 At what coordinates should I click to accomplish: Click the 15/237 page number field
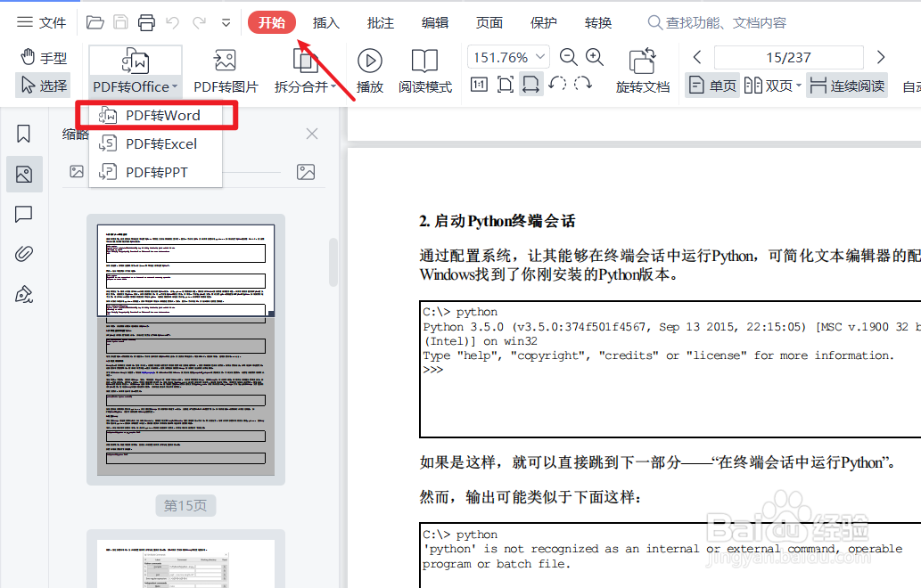[788, 58]
